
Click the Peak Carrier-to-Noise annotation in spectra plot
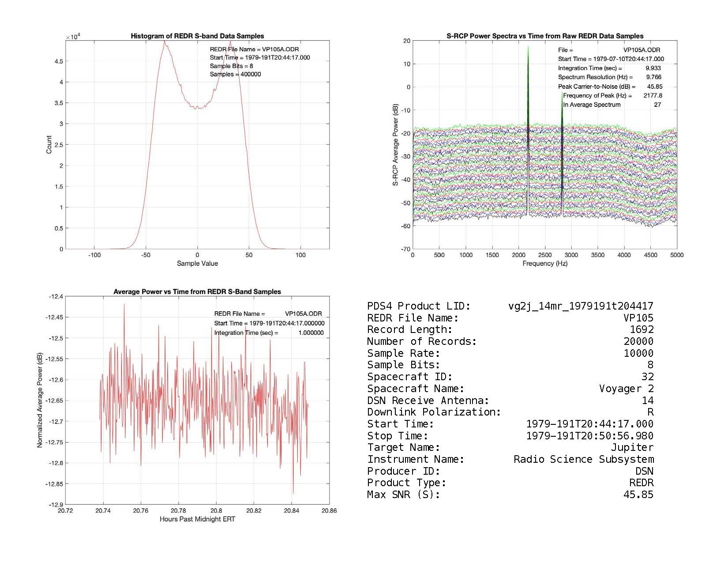tap(597, 87)
